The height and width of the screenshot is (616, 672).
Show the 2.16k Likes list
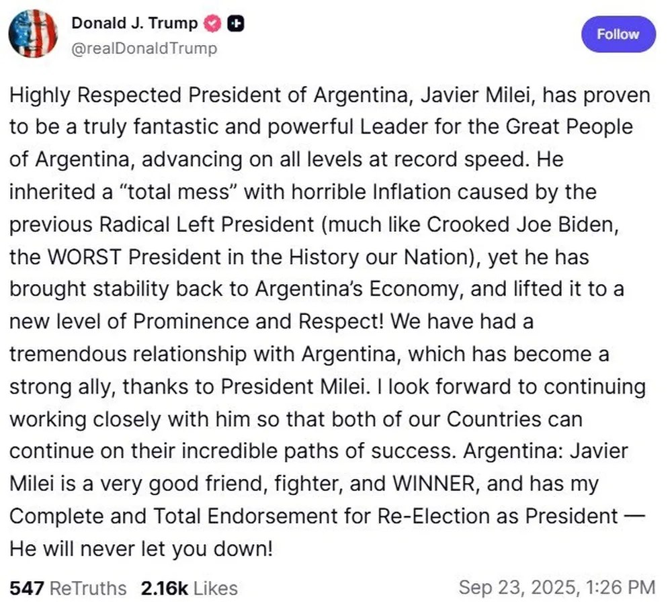189,588
